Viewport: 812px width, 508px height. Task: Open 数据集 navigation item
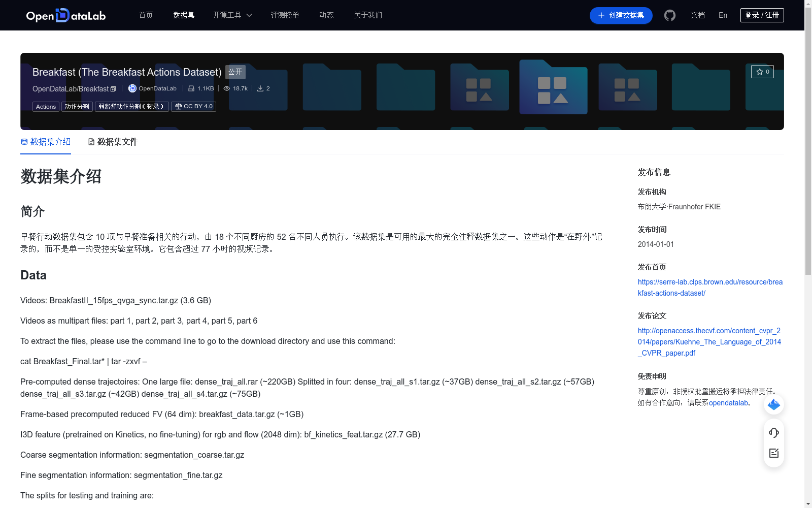[184, 15]
